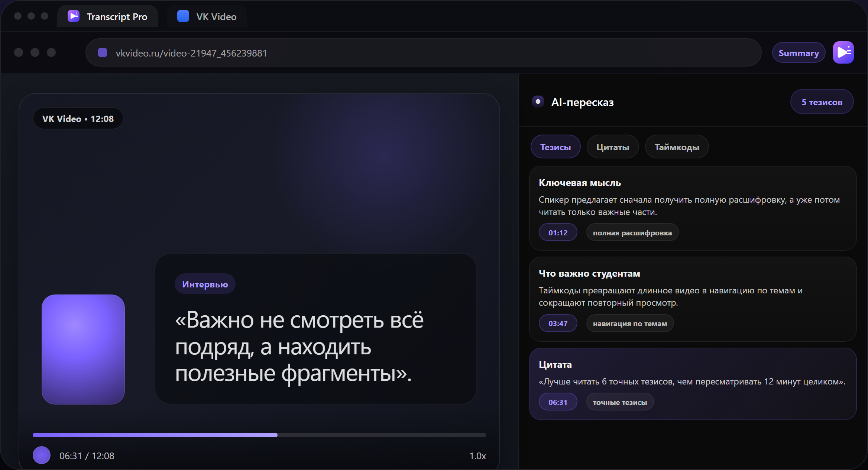Open the точные тезисы tag
The image size is (868, 470).
[x=619, y=402]
